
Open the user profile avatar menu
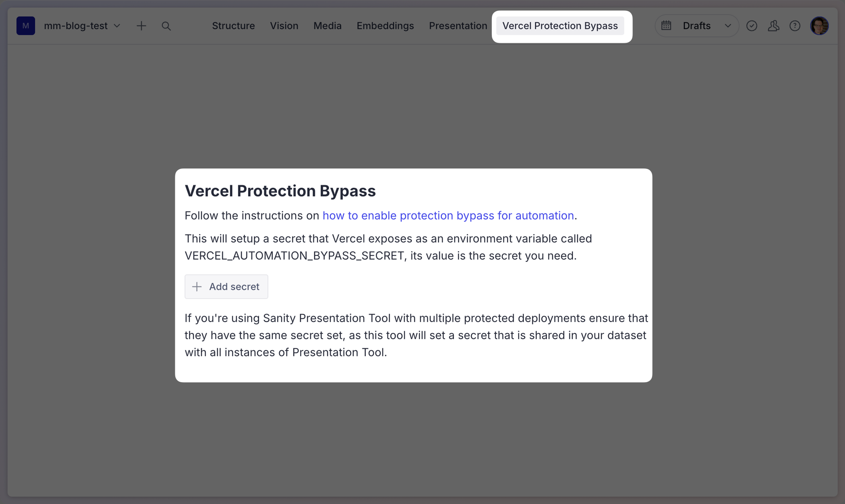point(820,26)
